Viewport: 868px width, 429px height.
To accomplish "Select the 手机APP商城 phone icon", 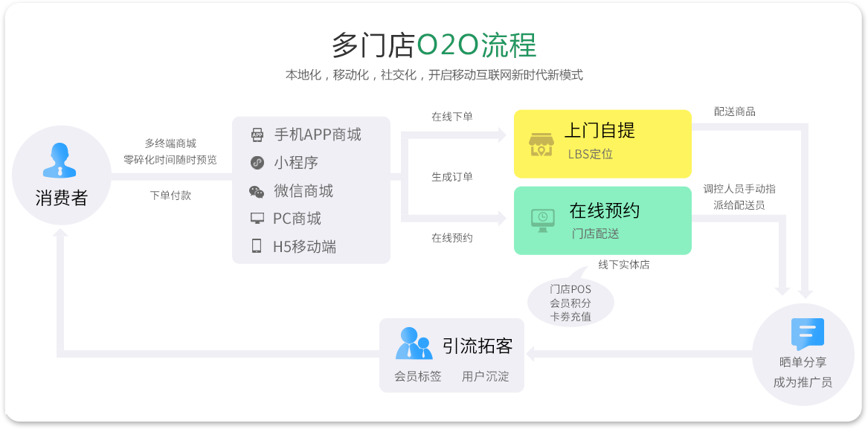I will (256, 135).
